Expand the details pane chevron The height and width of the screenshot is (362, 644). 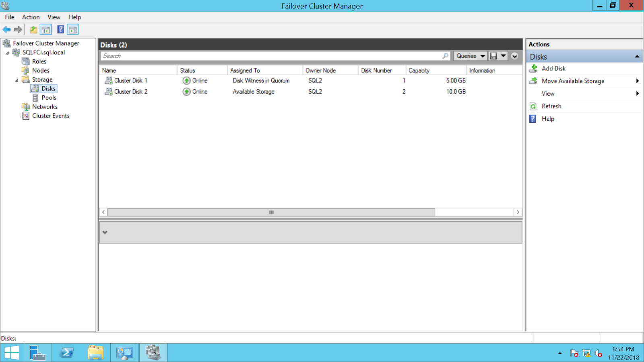coord(105,232)
